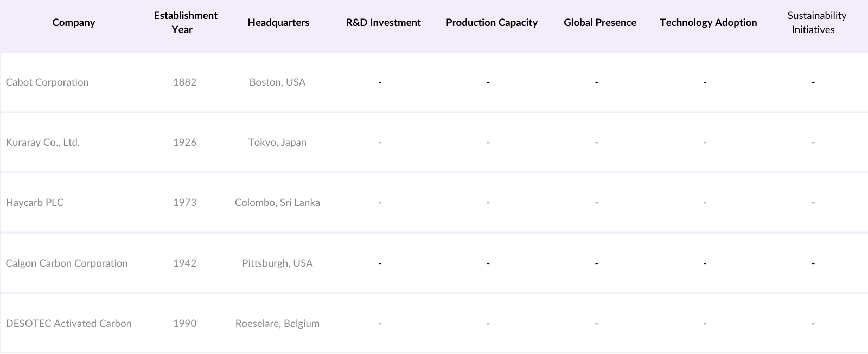This screenshot has height=354, width=868.
Task: Select the Cabot Corporation cell
Action: 47,82
